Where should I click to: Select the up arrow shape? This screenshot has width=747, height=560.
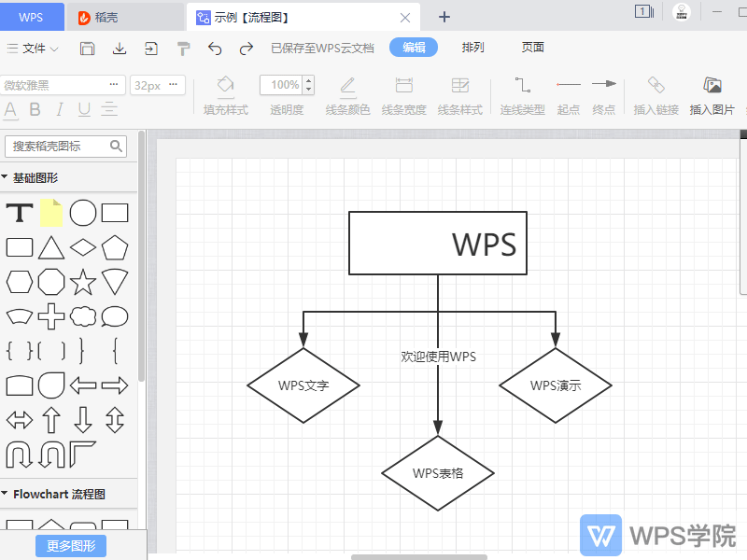(x=51, y=419)
